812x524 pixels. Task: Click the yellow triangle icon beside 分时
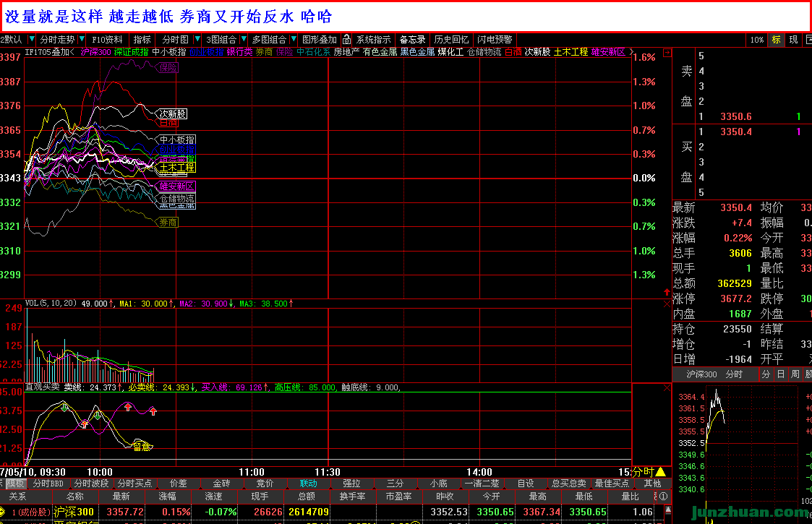[660, 472]
